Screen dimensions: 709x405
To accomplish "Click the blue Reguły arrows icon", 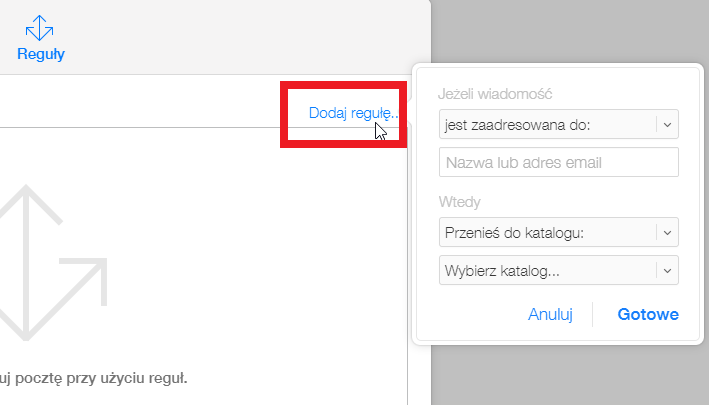I will tap(39, 28).
